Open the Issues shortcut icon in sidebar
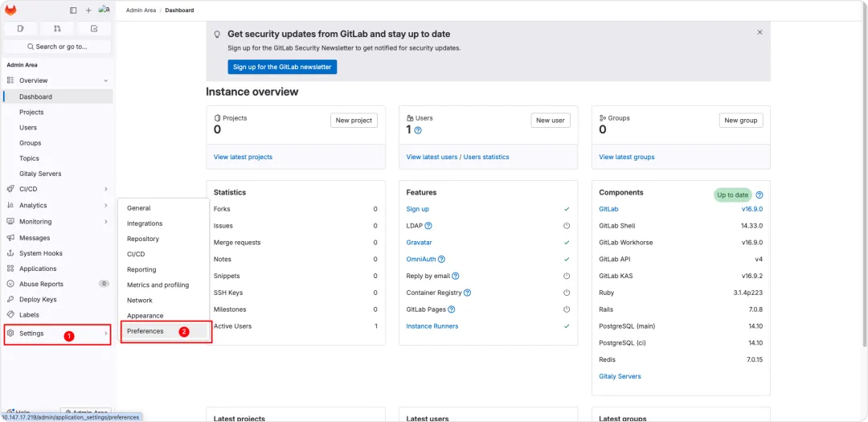 click(x=21, y=28)
